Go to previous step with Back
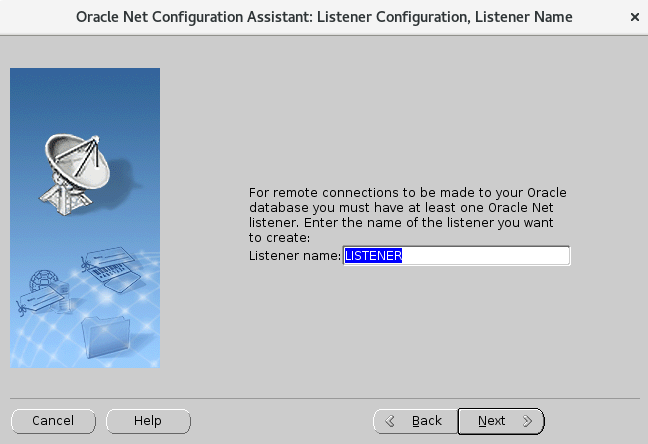 [415, 421]
